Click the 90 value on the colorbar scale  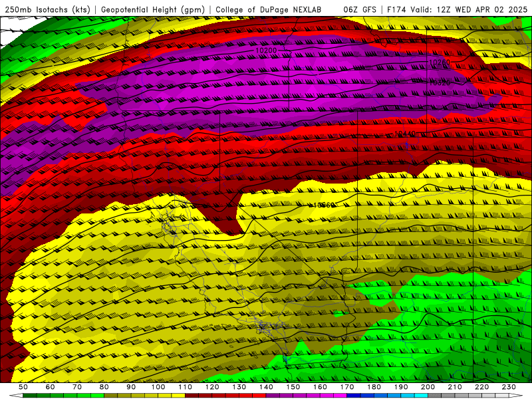coord(131,387)
